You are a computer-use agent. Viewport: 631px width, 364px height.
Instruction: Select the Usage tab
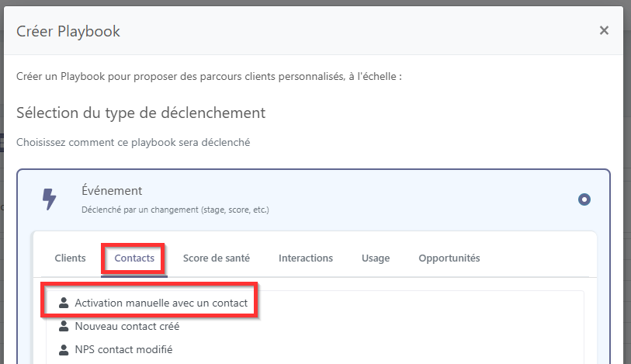[376, 258]
